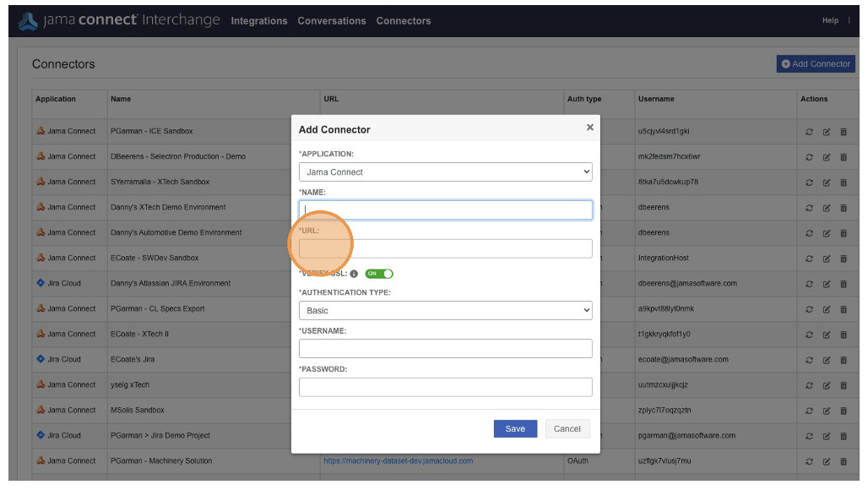868x490 pixels.
Task: Refresh the SYerramalla - XTech Sandbox connector
Action: click(x=810, y=182)
